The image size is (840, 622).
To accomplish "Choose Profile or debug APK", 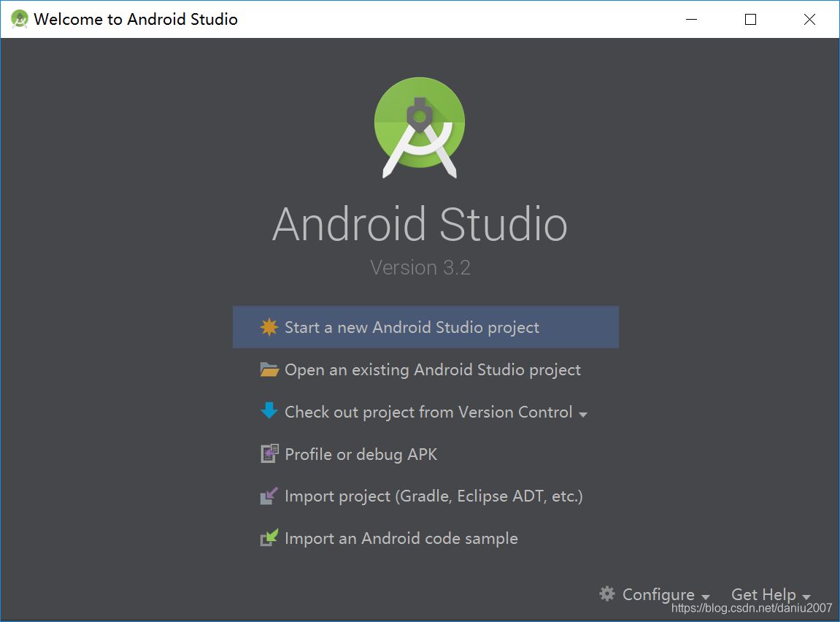I will pos(425,454).
